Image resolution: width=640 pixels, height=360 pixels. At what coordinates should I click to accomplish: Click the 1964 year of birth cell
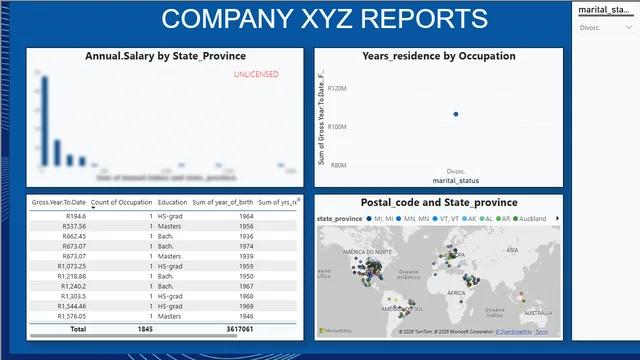[246, 216]
